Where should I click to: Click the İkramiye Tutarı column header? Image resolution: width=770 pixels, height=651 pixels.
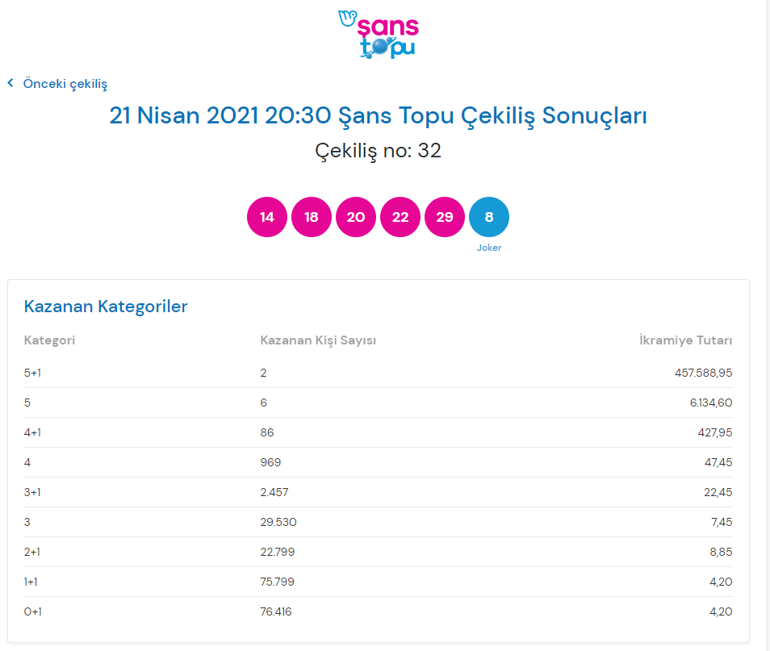point(686,340)
